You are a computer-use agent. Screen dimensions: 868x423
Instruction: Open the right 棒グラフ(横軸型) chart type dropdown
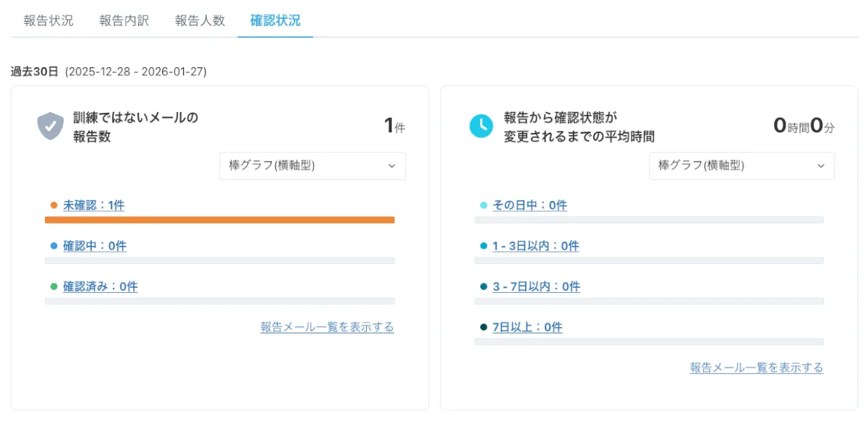pos(741,166)
